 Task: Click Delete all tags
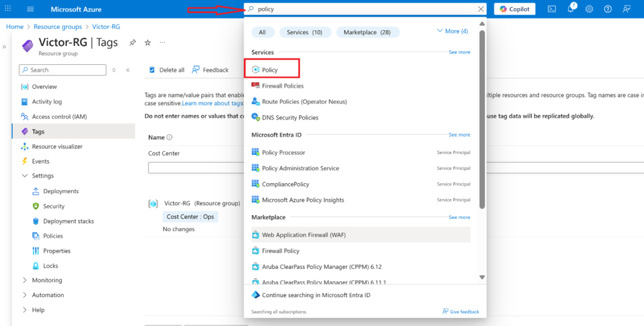(x=167, y=70)
